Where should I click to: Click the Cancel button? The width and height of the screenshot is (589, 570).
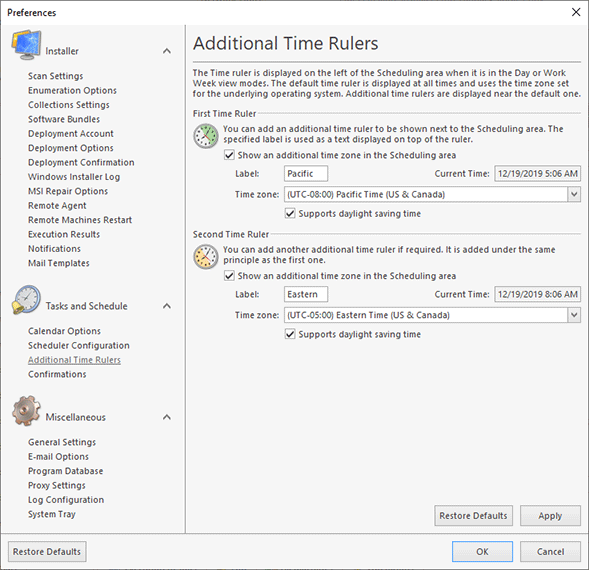[550, 552]
